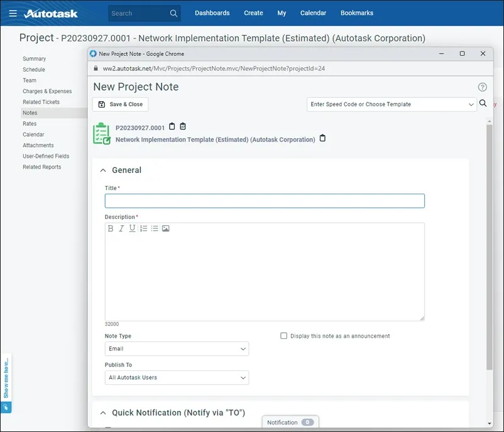Click the second clipboard icon beside project number
Viewport: 504px width, 432px height.
point(183,126)
